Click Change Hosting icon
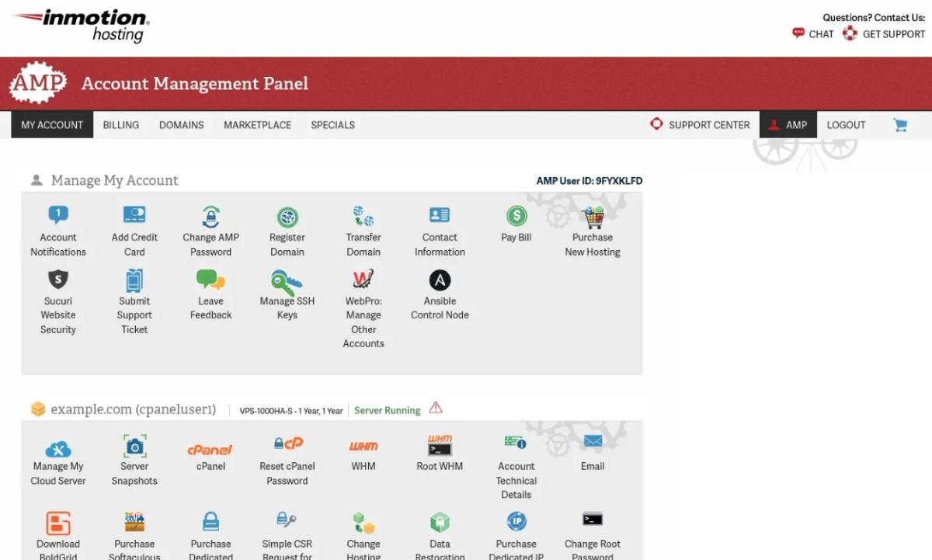932x560 pixels. 363,523
